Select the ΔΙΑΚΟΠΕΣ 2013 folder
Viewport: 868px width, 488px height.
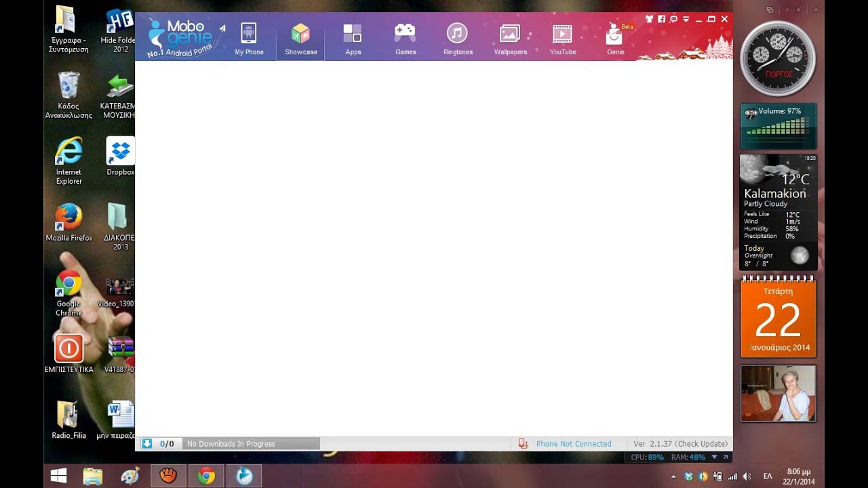[119, 227]
